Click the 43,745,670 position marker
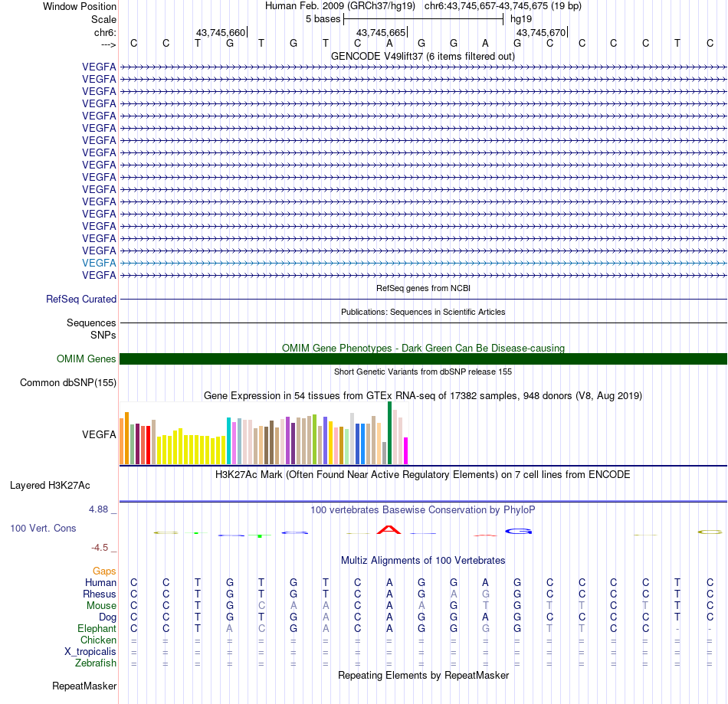The height and width of the screenshot is (704, 728). tap(541, 32)
